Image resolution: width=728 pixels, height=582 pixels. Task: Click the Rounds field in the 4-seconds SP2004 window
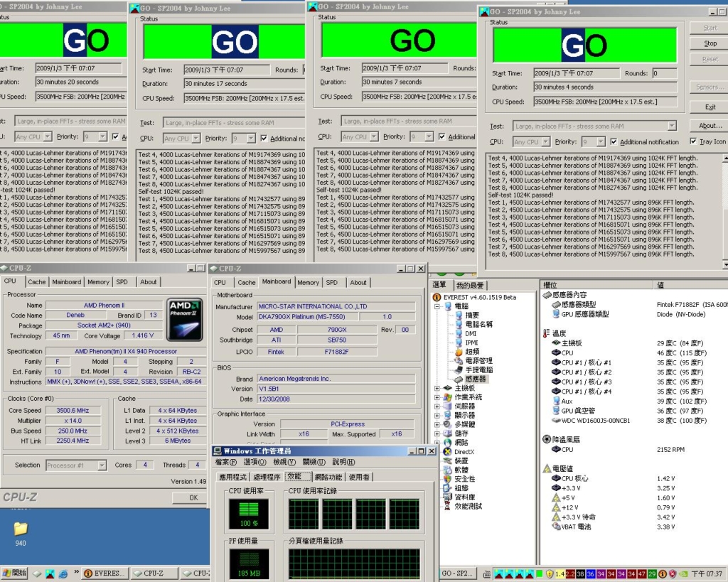pos(665,73)
